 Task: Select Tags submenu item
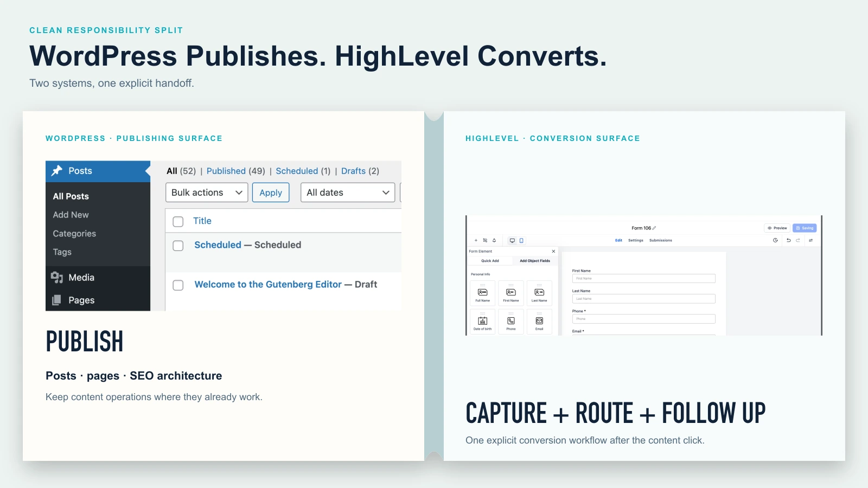pyautogui.click(x=62, y=252)
